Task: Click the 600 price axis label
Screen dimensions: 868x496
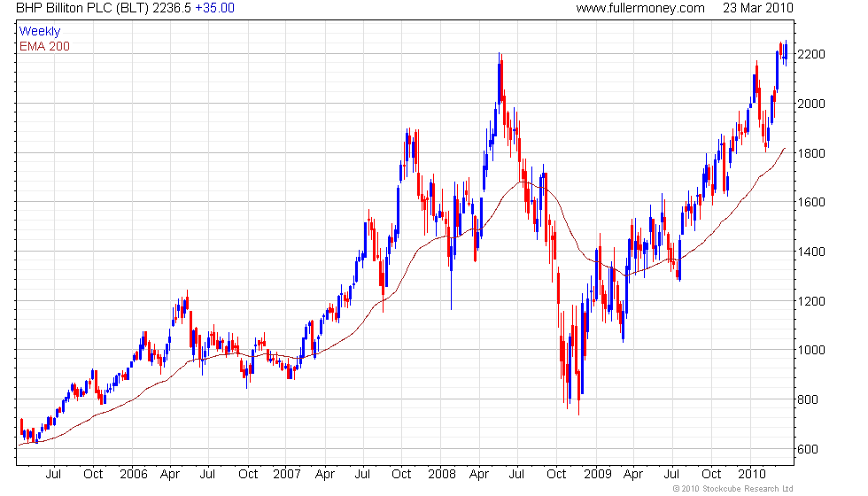Action: pyautogui.click(x=808, y=449)
